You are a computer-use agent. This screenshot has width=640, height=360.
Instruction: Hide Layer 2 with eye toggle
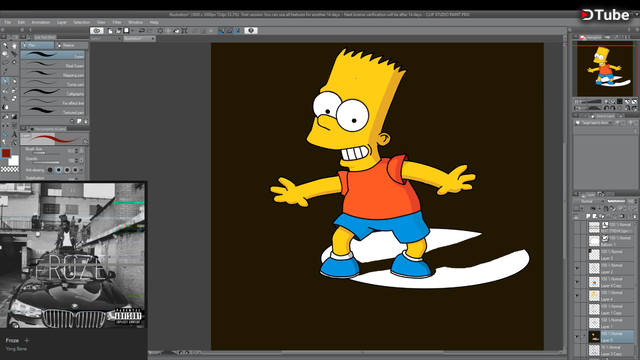(577, 268)
